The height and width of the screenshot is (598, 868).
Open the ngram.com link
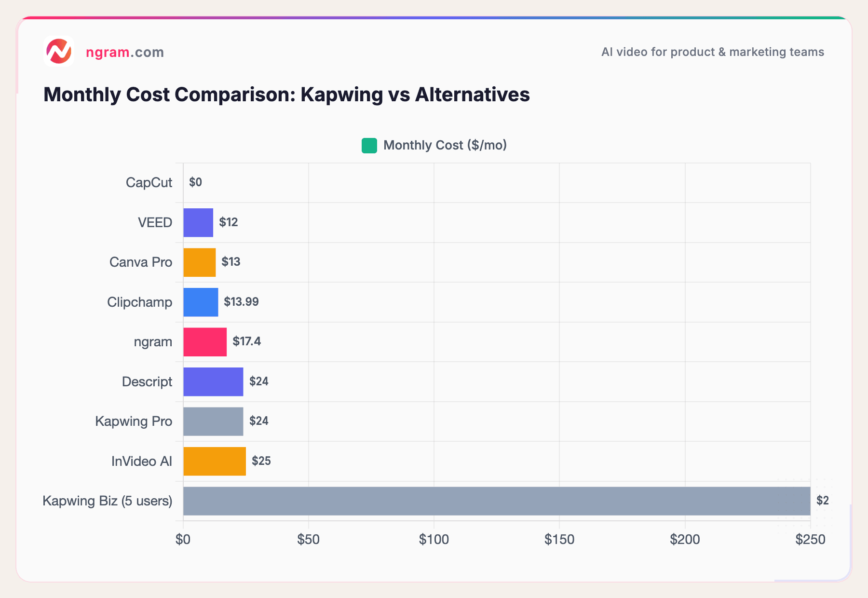(124, 52)
